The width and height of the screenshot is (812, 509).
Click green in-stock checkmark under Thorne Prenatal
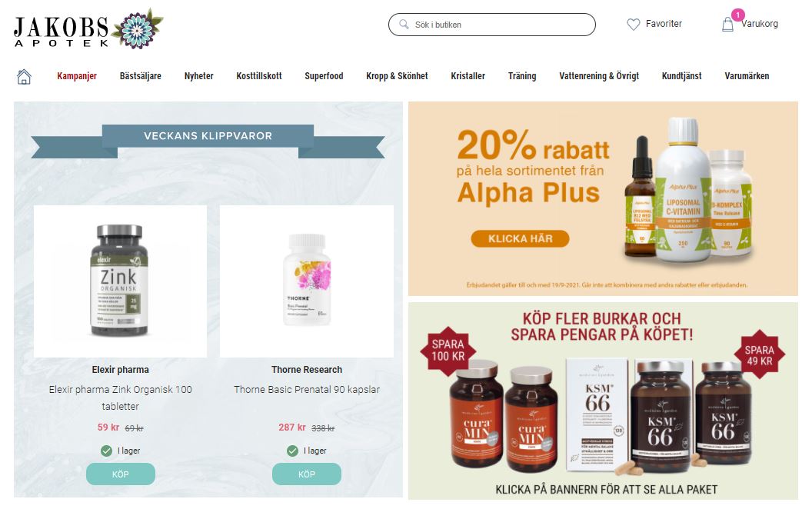(x=293, y=451)
